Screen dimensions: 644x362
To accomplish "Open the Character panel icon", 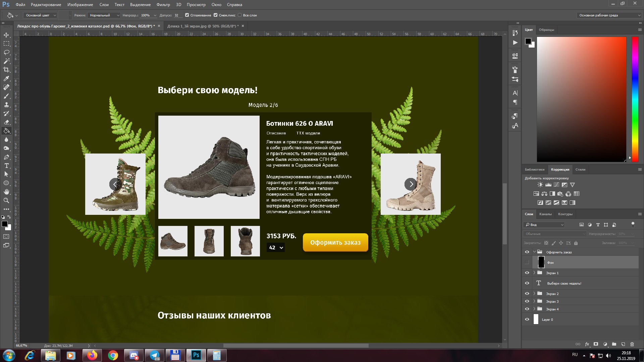I will point(515,93).
